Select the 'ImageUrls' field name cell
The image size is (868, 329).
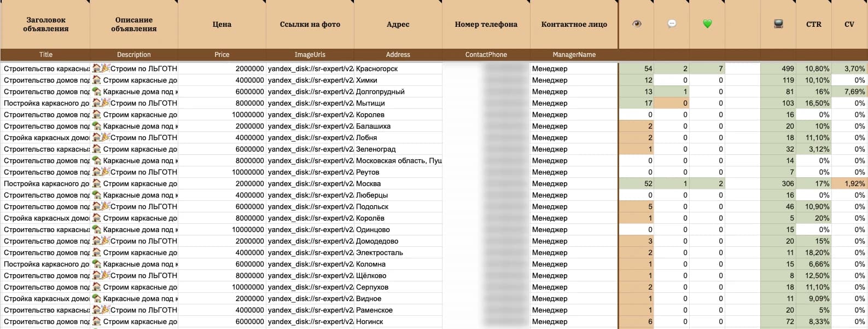click(x=310, y=55)
